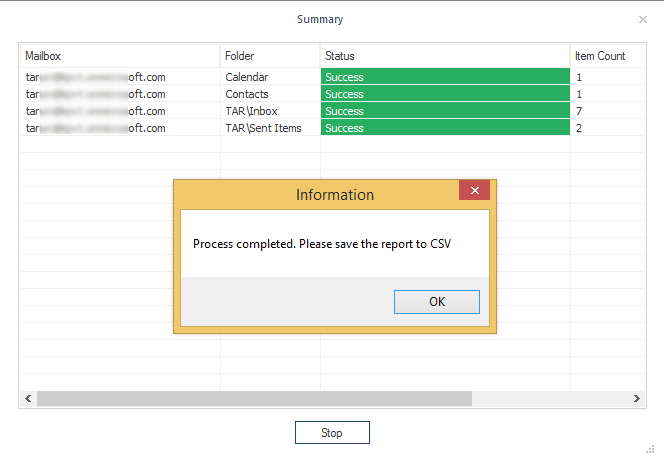This screenshot has height=462, width=664.
Task: Select the TAR\Inbox folder cell
Action: coord(270,111)
